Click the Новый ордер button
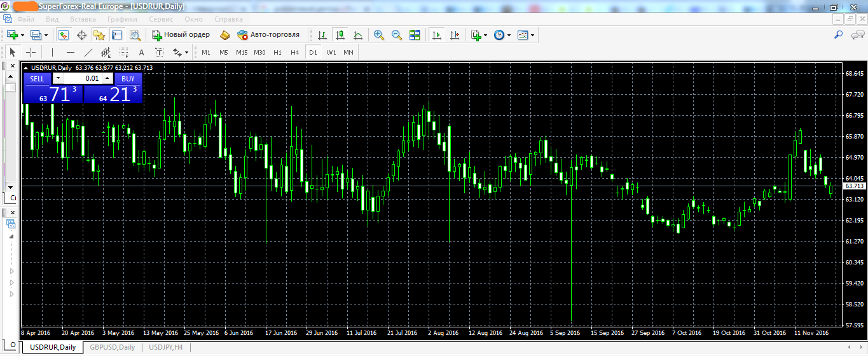 [181, 35]
